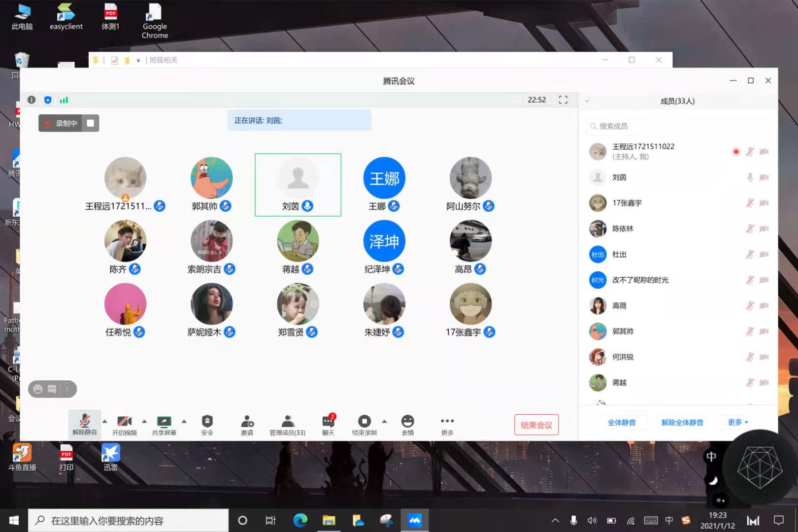Open File Explorer from taskbar

click(x=329, y=521)
